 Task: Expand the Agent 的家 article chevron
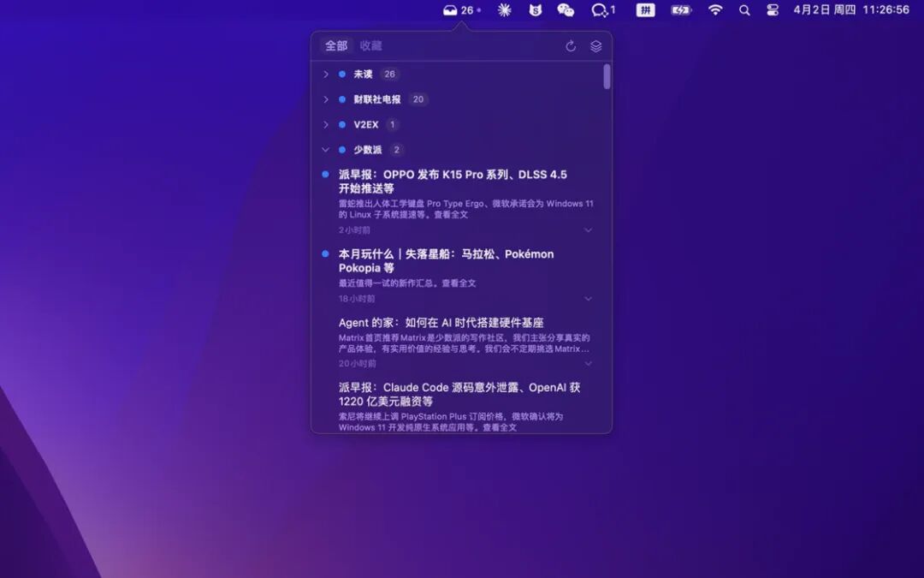tap(588, 363)
